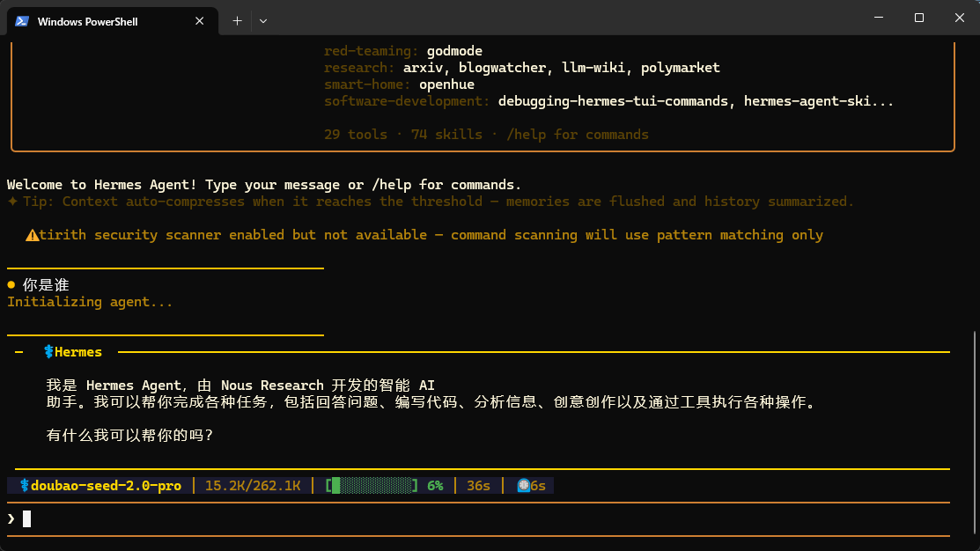The image size is (980, 551).
Task: Click the Welcome to Hermes Agent! line
Action: click(x=264, y=185)
